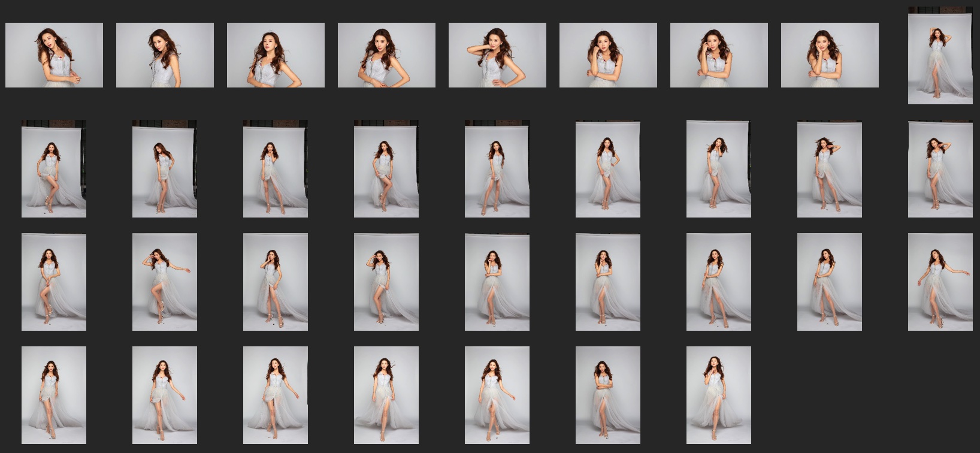This screenshot has height=453, width=980.
Task: Click the seventh thumbnail in the second row
Action: coord(719,168)
